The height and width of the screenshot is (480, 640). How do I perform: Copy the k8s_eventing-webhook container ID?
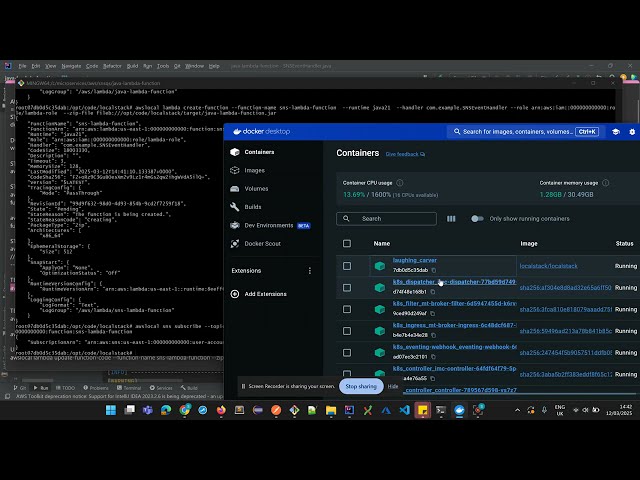(x=433, y=357)
